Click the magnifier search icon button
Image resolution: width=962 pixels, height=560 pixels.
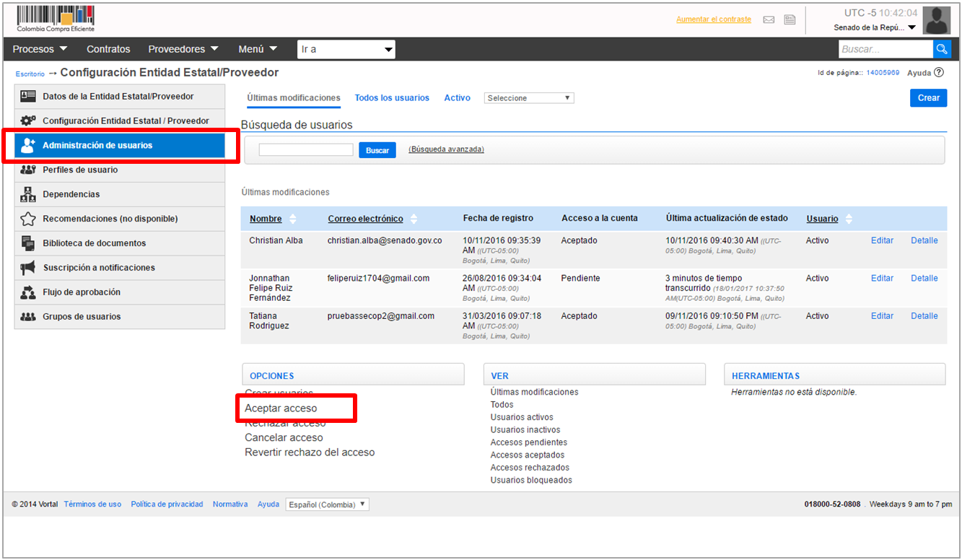click(942, 49)
